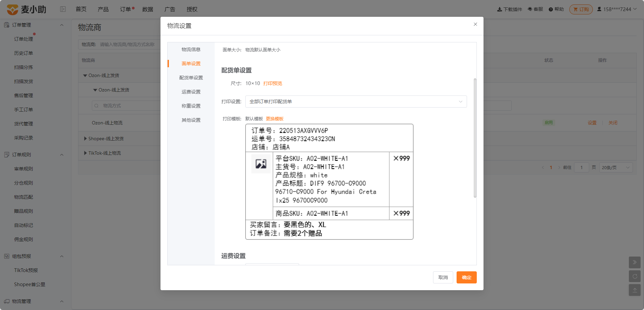Switch to 其他设置 tab in dialog
The image size is (644, 310).
[191, 120]
